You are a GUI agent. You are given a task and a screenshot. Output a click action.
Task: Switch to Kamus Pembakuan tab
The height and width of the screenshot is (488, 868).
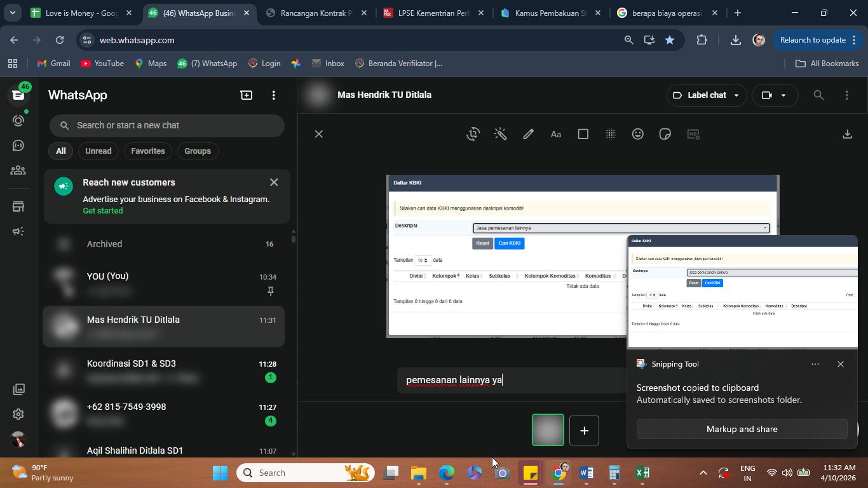[552, 13]
